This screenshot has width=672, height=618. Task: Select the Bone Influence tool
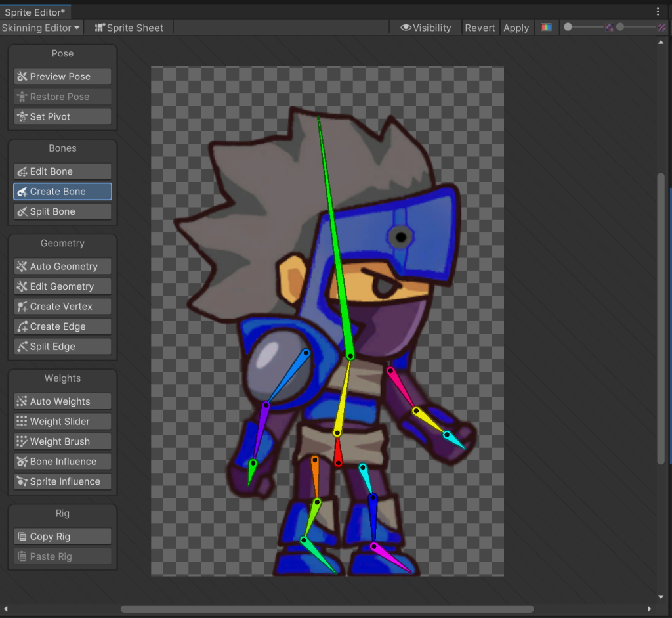(x=62, y=462)
